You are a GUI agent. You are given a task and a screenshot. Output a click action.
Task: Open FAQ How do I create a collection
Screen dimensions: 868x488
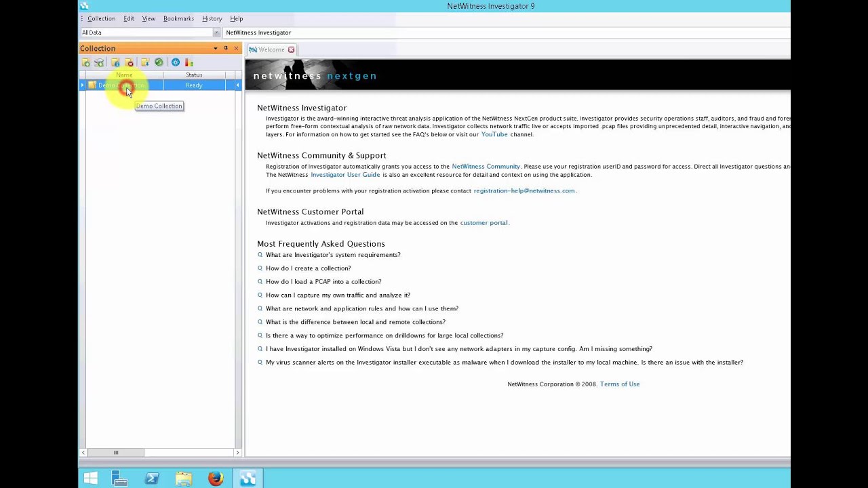pos(309,268)
